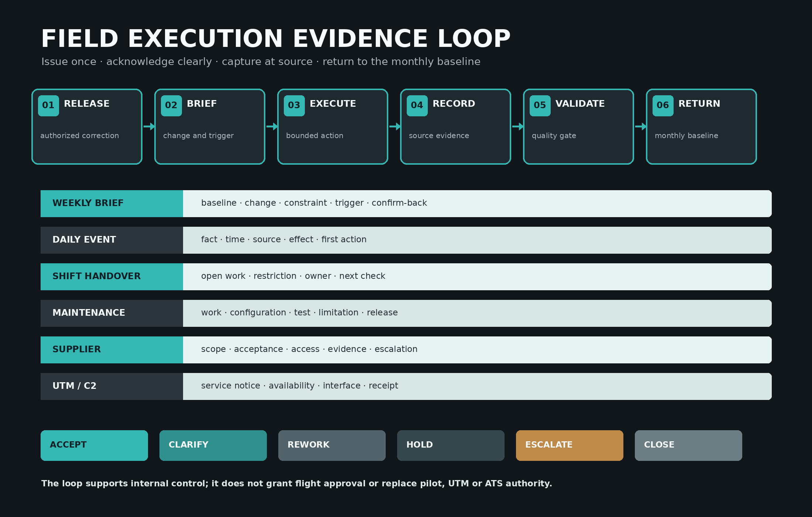Screen dimensions: 812x517
Task: Click the 02 step badge on Brief
Action: tap(171, 106)
